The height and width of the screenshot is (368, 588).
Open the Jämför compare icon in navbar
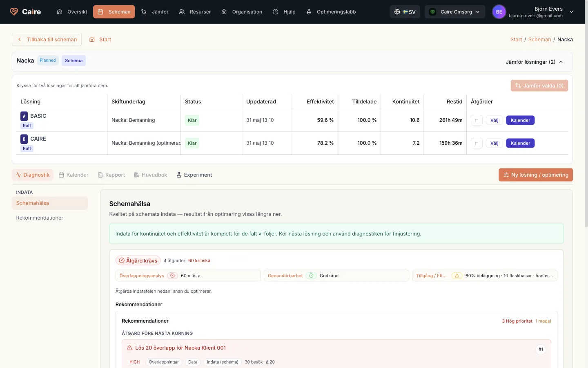[144, 12]
